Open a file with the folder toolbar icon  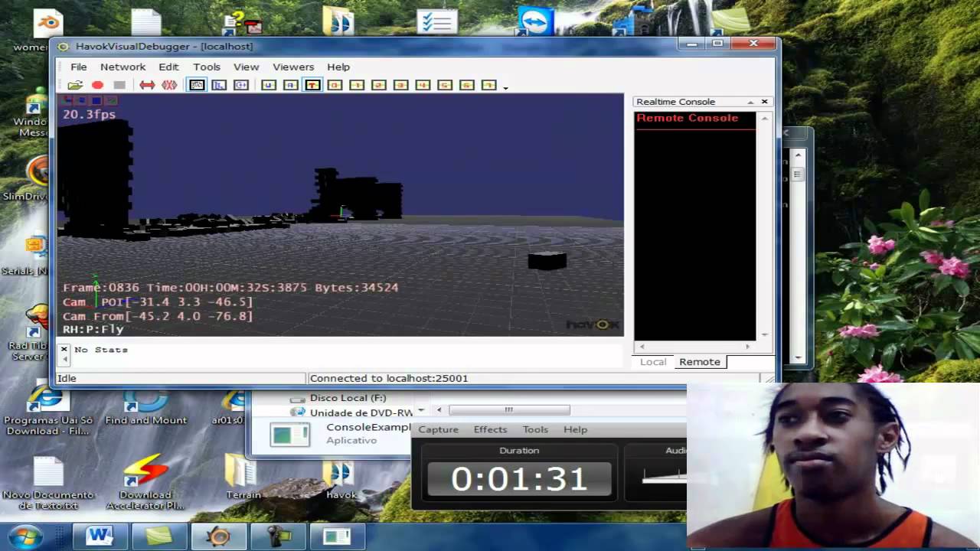[x=75, y=85]
